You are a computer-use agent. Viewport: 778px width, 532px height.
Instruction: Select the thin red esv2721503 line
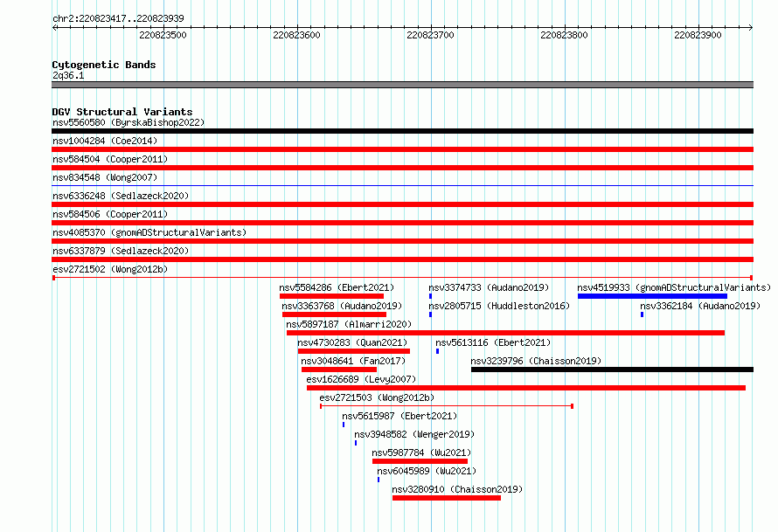point(447,406)
